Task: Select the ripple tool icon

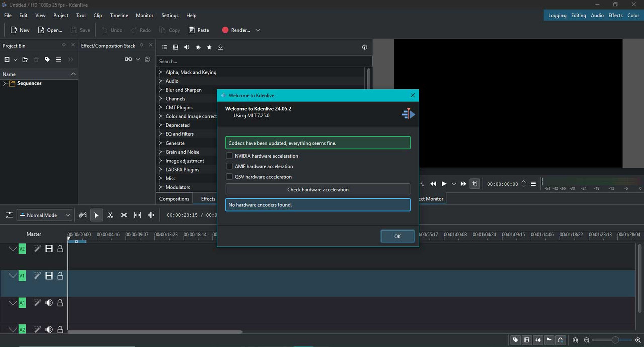Action: coord(151,215)
